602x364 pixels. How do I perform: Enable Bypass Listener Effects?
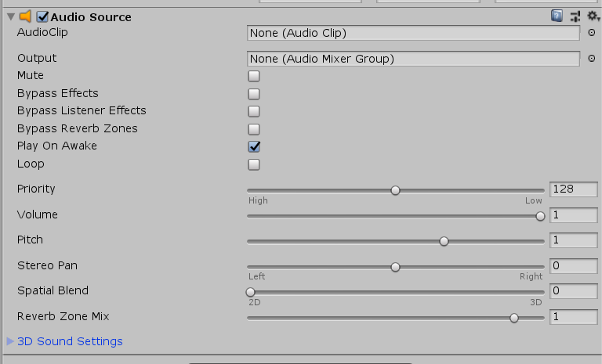[254, 111]
